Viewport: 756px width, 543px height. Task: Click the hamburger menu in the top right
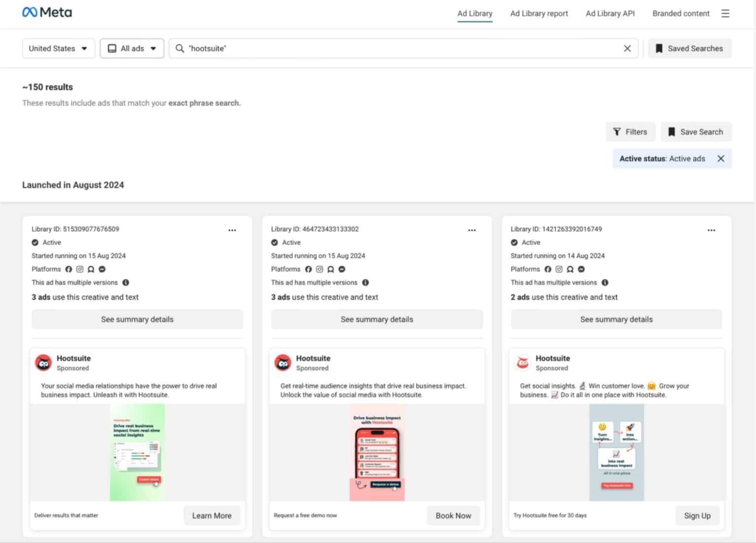tap(725, 13)
